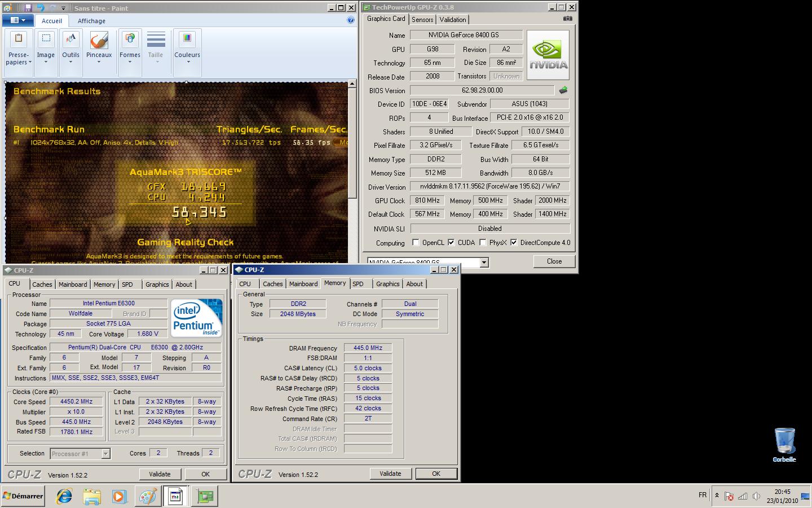Click the Démarrer start button
Viewport: 812px width, 508px height.
tap(23, 496)
